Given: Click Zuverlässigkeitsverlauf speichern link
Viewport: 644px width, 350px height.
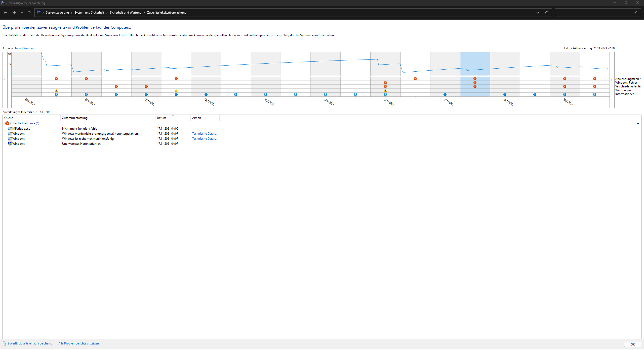Looking at the screenshot, I should coord(30,343).
